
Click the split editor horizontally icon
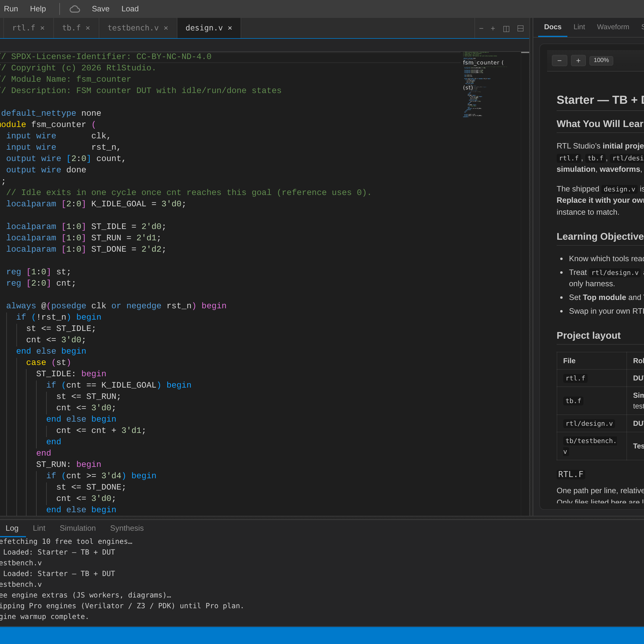520,29
